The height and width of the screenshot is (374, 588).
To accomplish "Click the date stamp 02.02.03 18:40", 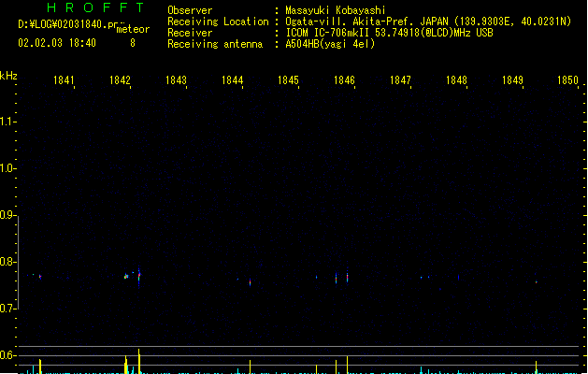I will pyautogui.click(x=57, y=43).
